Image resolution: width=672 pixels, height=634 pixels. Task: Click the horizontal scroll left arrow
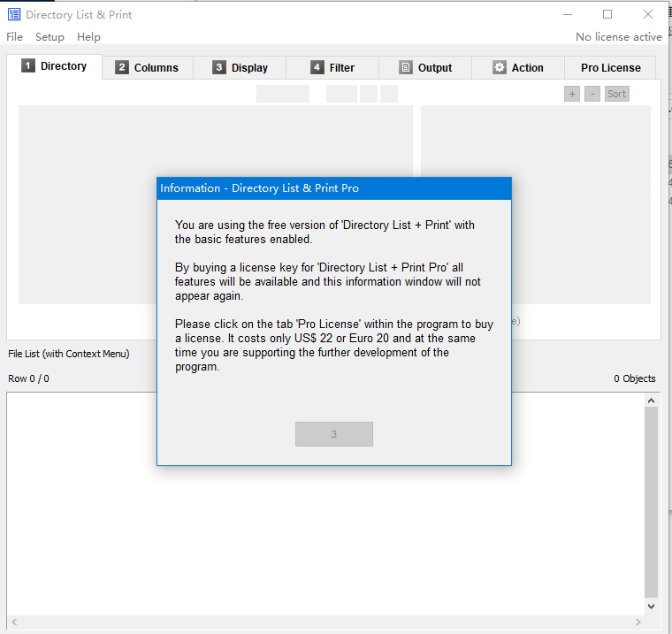[14, 622]
